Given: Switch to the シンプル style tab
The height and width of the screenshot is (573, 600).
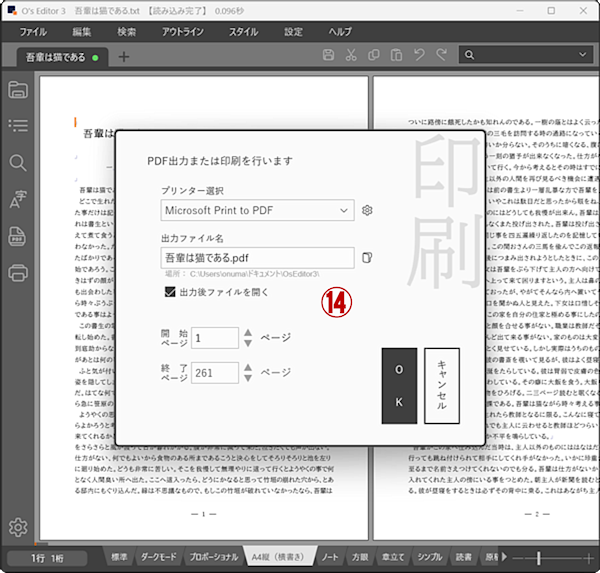Looking at the screenshot, I should (430, 557).
